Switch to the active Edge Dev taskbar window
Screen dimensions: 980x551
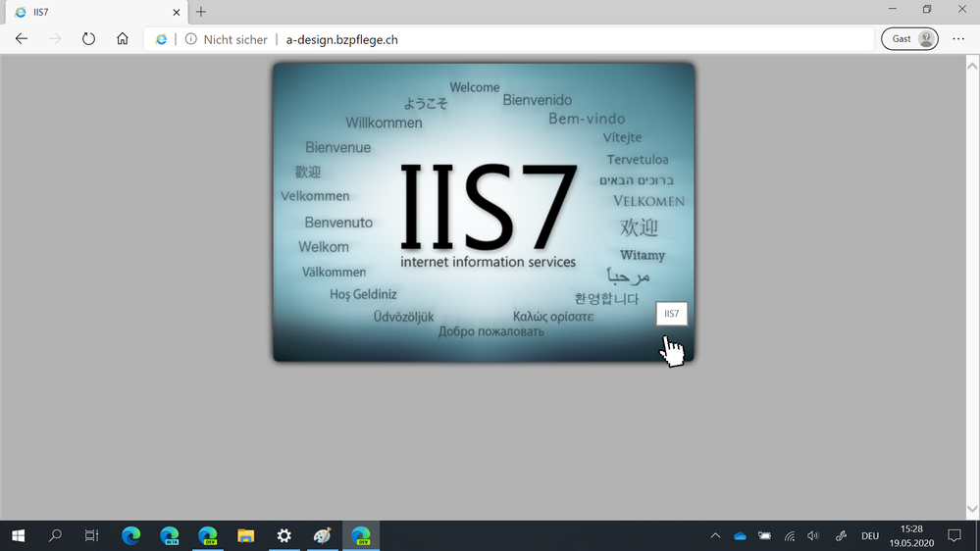click(361, 535)
